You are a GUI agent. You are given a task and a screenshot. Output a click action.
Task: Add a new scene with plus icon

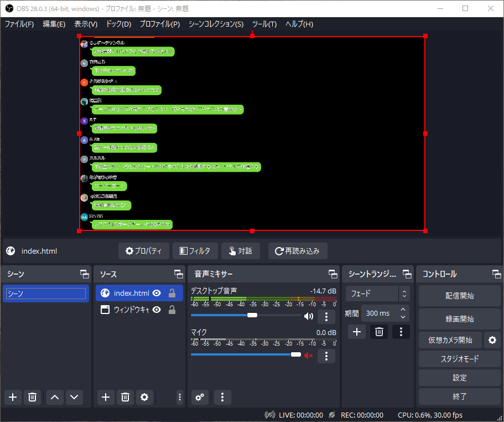pyautogui.click(x=13, y=397)
